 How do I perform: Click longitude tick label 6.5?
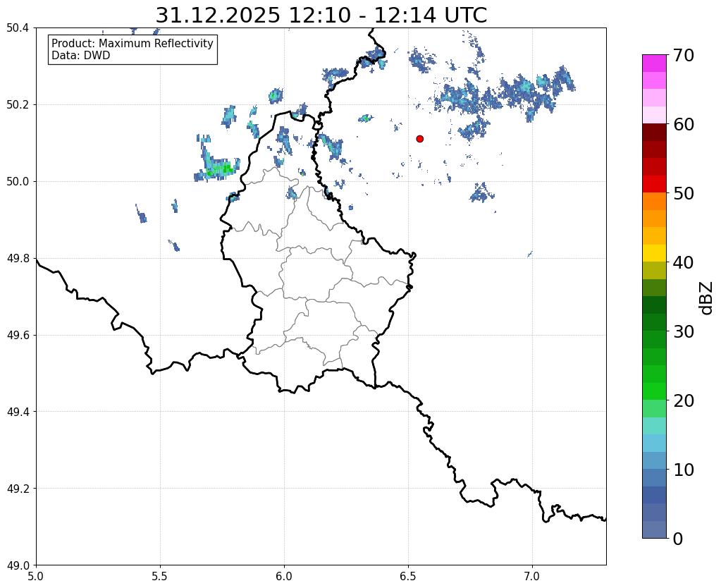tap(408, 576)
